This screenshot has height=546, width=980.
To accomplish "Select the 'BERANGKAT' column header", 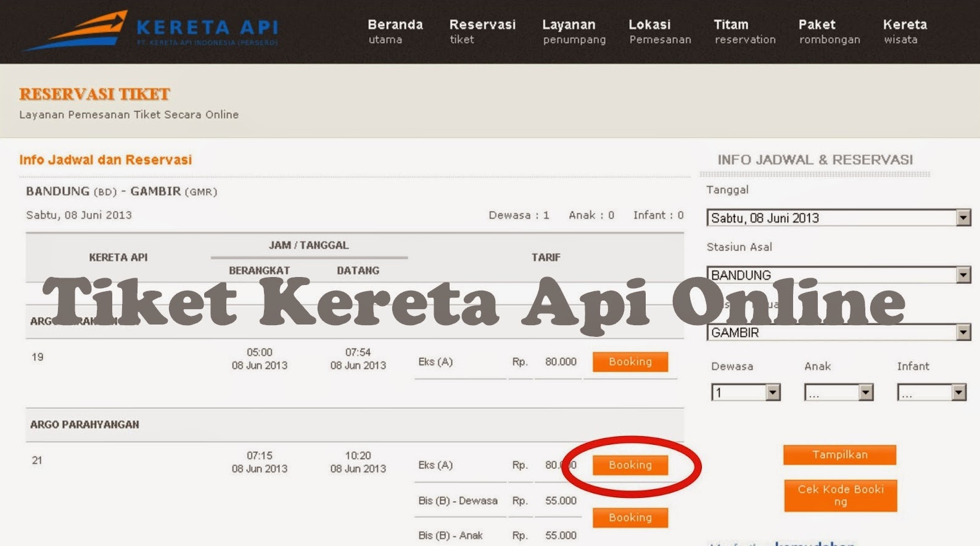I will [259, 270].
